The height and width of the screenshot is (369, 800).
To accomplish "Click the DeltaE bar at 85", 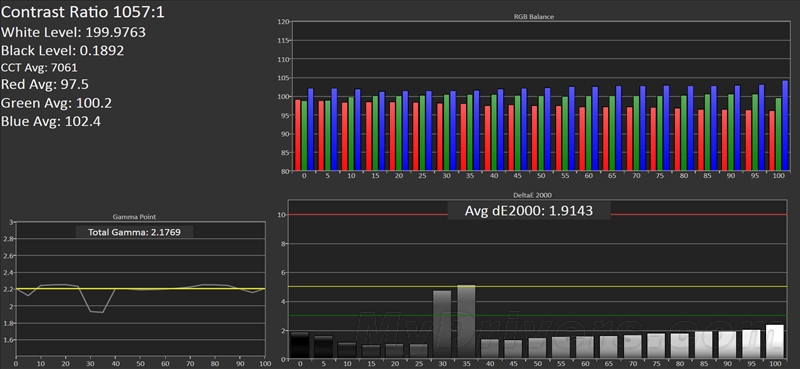I will coord(703,345).
